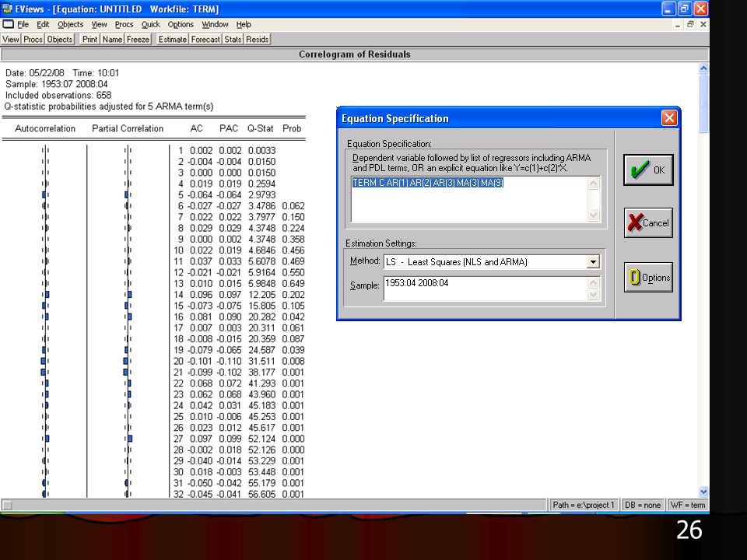747x560 pixels.
Task: Click the Path status bar entry
Action: tap(584, 505)
